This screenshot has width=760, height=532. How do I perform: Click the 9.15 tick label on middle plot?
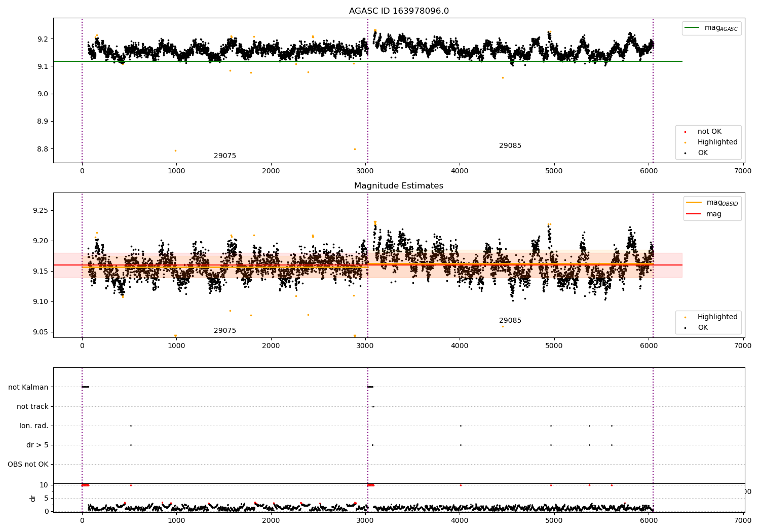41,271
